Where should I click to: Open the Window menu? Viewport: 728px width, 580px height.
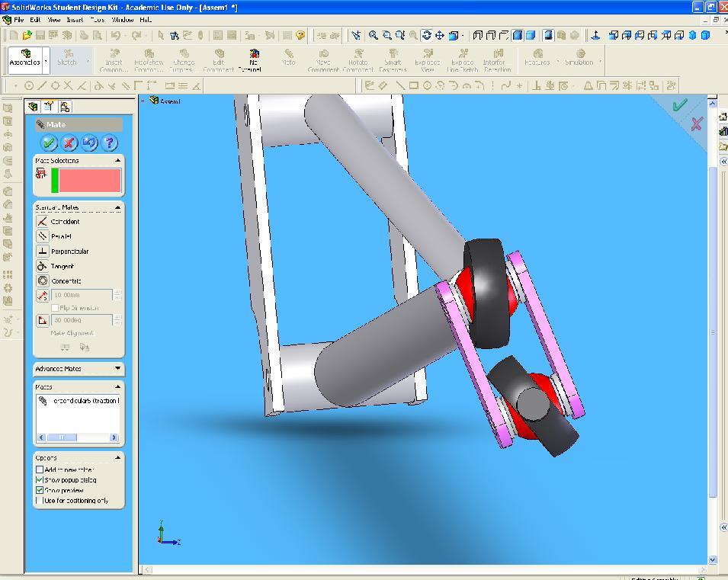coord(122,20)
